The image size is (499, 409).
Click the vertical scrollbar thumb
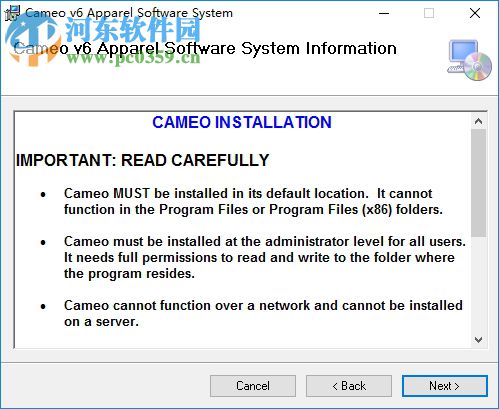click(478, 183)
